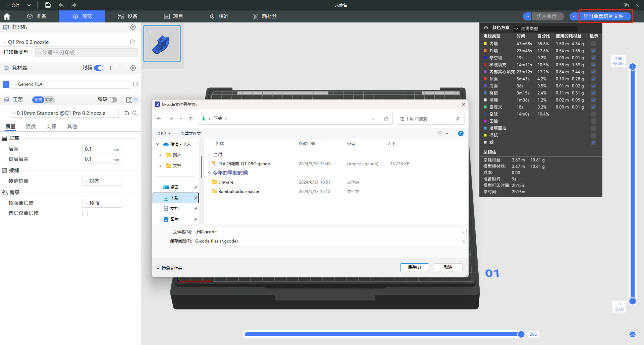Check the 首层仅单层墙 checkbox

pyautogui.click(x=85, y=213)
